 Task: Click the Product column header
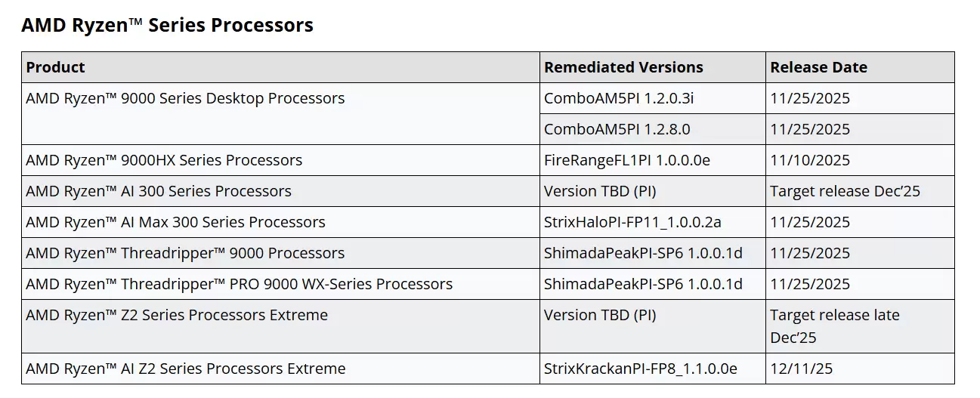(x=55, y=67)
